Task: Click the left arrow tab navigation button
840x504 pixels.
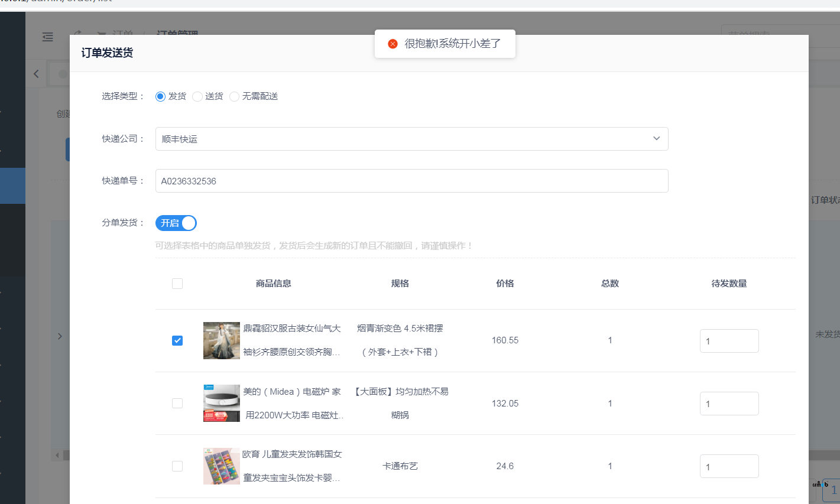Action: point(36,74)
